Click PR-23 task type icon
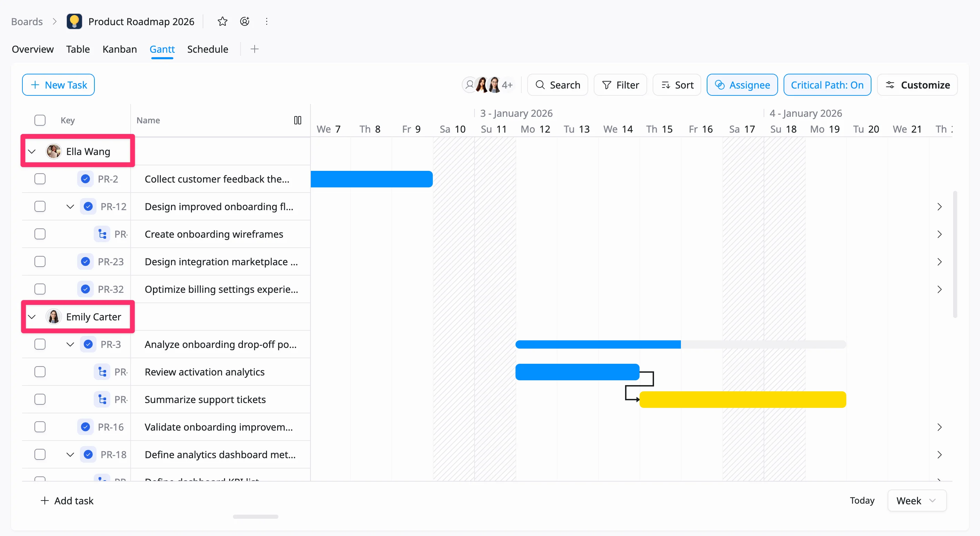The image size is (980, 536). pos(85,262)
